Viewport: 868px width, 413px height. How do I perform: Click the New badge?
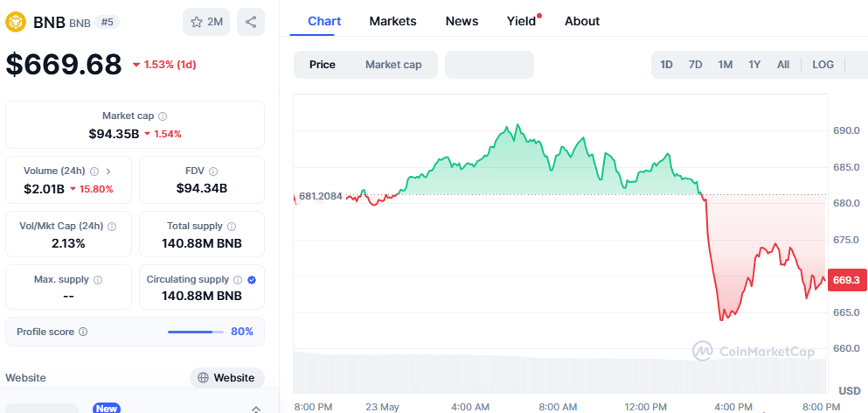(x=107, y=408)
